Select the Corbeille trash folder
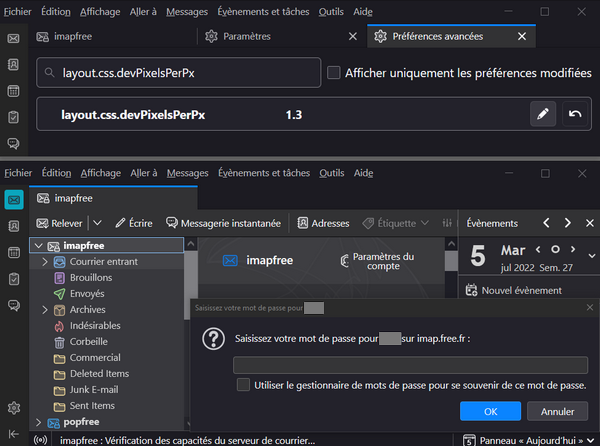 click(88, 342)
